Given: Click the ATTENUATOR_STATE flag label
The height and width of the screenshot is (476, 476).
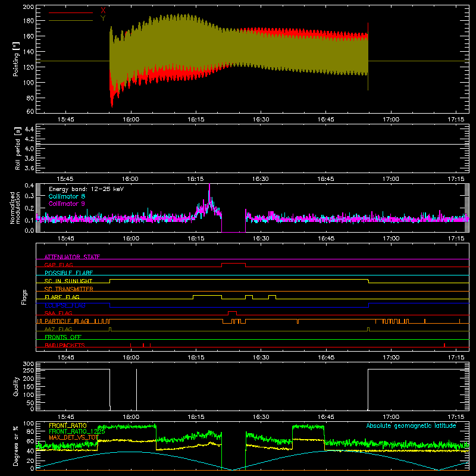Looking at the screenshot, I should [x=72, y=257].
